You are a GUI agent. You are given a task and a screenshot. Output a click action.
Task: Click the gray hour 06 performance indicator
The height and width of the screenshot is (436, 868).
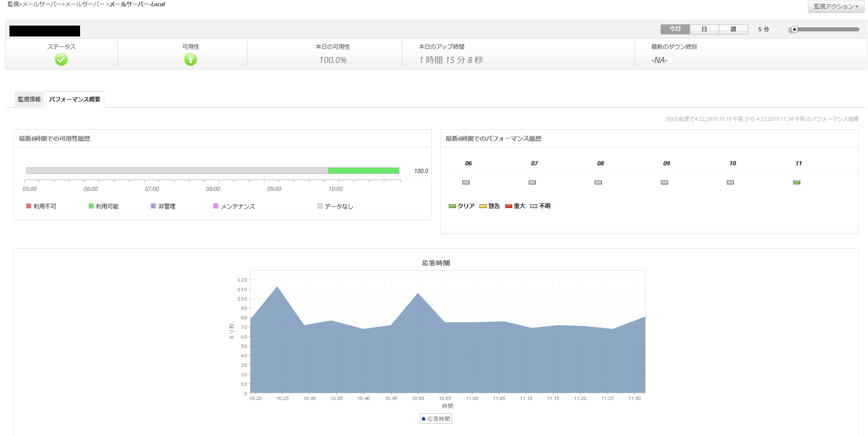(466, 182)
